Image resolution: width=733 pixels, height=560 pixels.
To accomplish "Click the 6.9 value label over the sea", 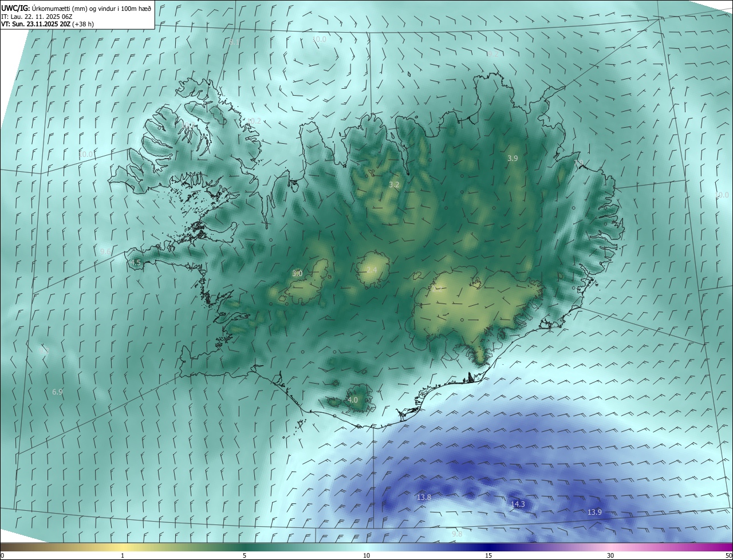I will [57, 392].
